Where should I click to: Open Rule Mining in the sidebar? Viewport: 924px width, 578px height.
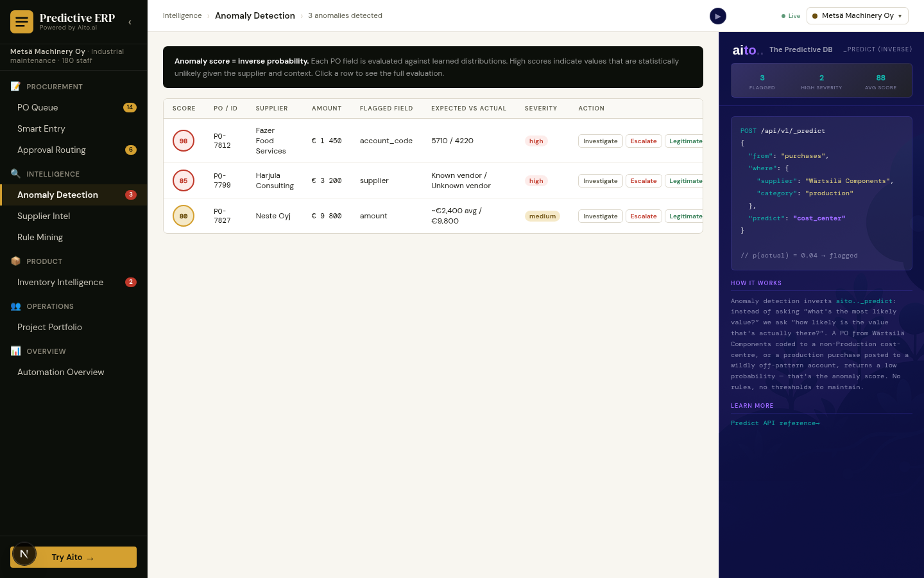[74, 237]
